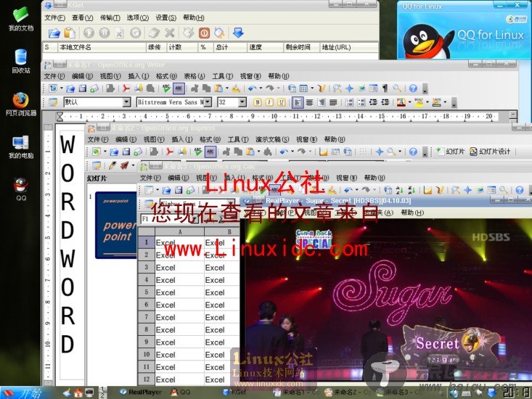Toggle Writer's center alignment

(x=309, y=102)
